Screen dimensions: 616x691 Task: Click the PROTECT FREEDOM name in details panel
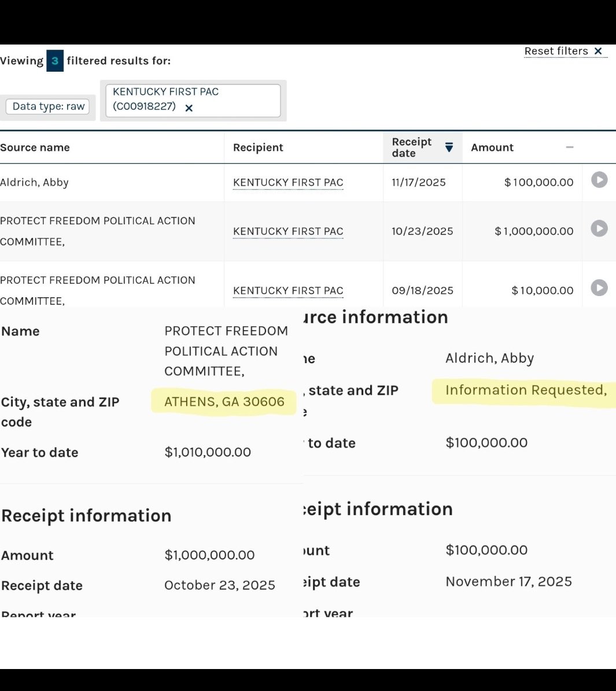226,351
